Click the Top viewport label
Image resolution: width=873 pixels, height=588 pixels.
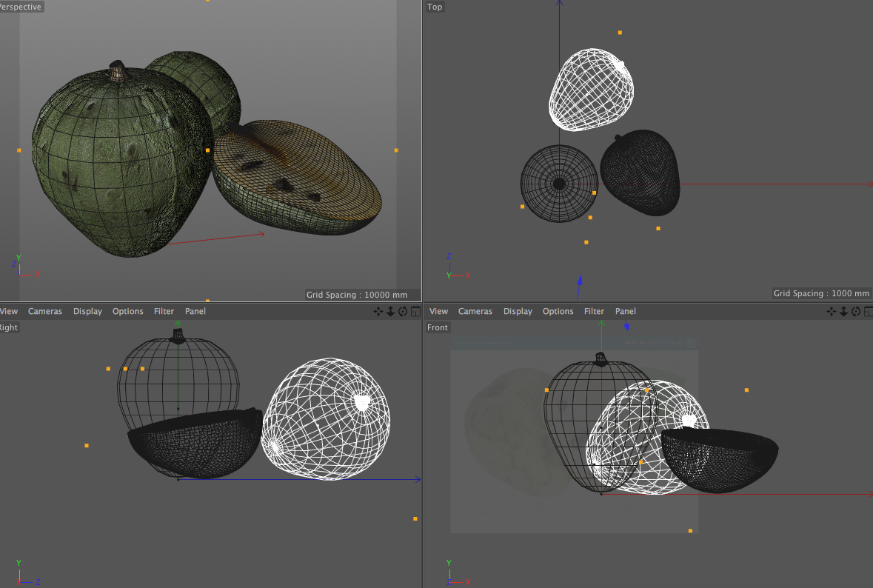[x=435, y=7]
